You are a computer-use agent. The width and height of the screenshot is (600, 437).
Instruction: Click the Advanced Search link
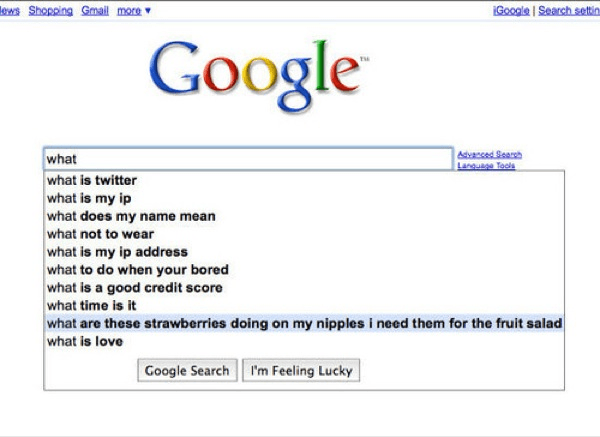click(x=489, y=154)
